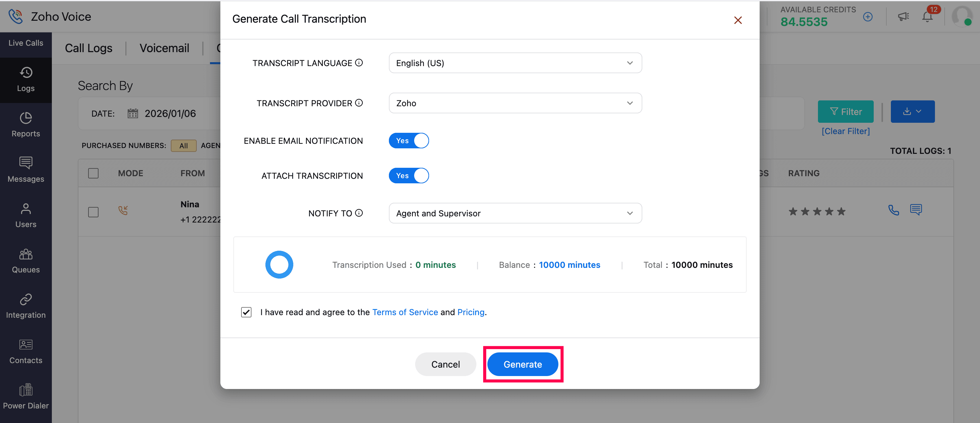Uncheck the Terms of Service agreement checkbox
The image size is (980, 423).
pos(246,312)
